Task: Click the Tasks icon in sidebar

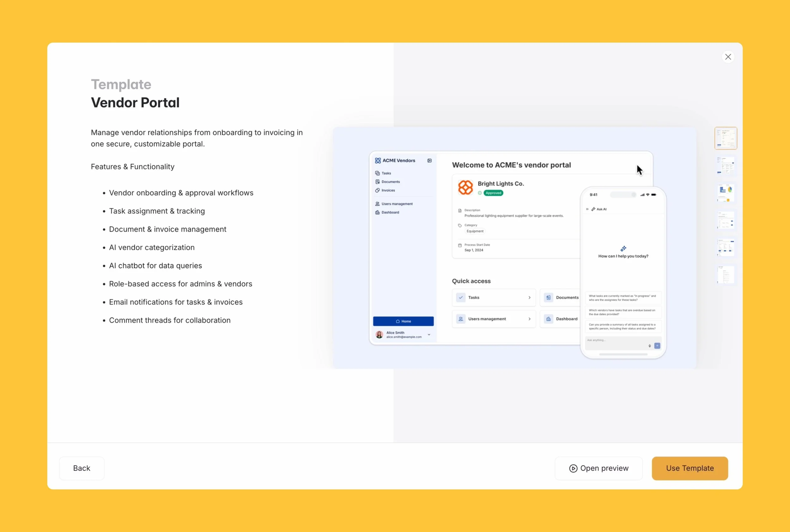Action: tap(377, 173)
